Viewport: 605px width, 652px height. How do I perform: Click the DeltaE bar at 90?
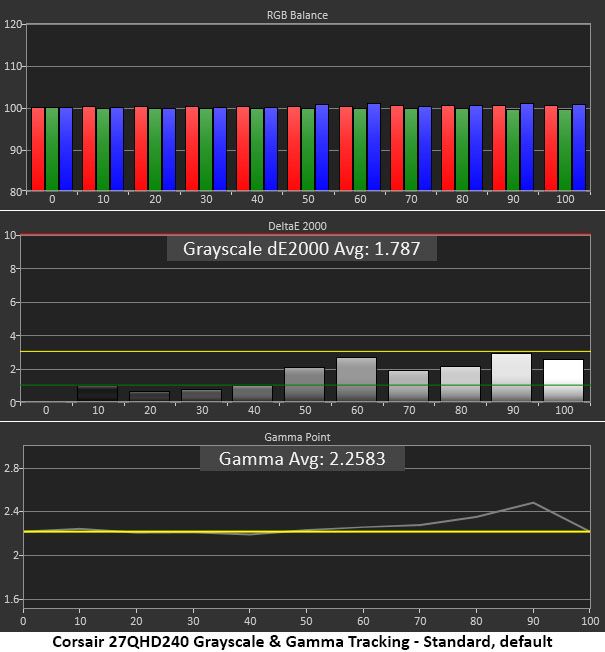tap(511, 378)
